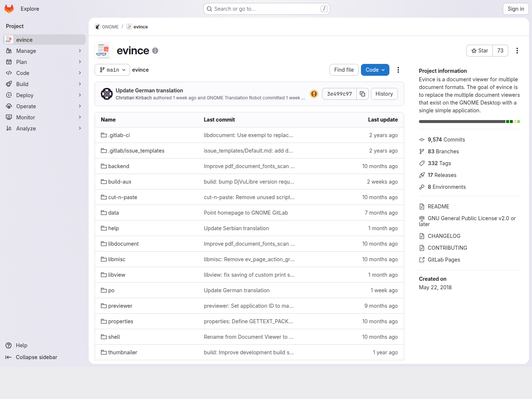Click the Environments icon
The height and width of the screenshot is (399, 532).
422,187
